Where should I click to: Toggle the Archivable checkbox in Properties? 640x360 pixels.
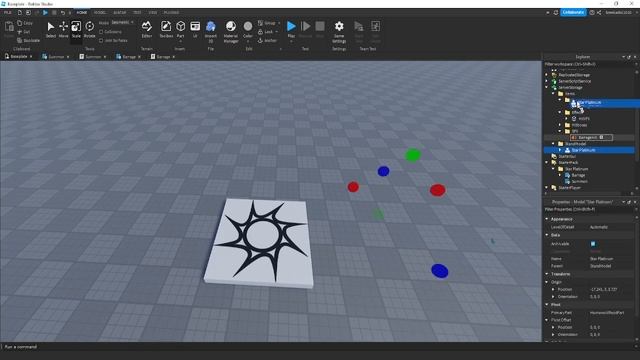(x=593, y=244)
